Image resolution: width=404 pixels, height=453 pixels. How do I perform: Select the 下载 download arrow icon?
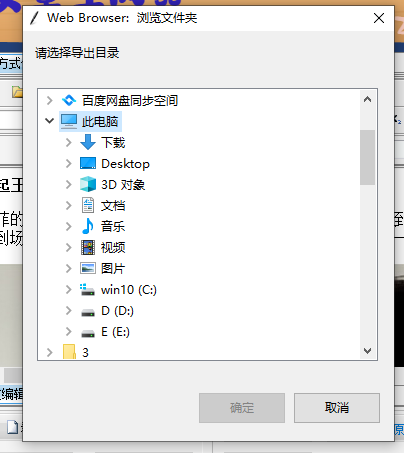point(88,142)
